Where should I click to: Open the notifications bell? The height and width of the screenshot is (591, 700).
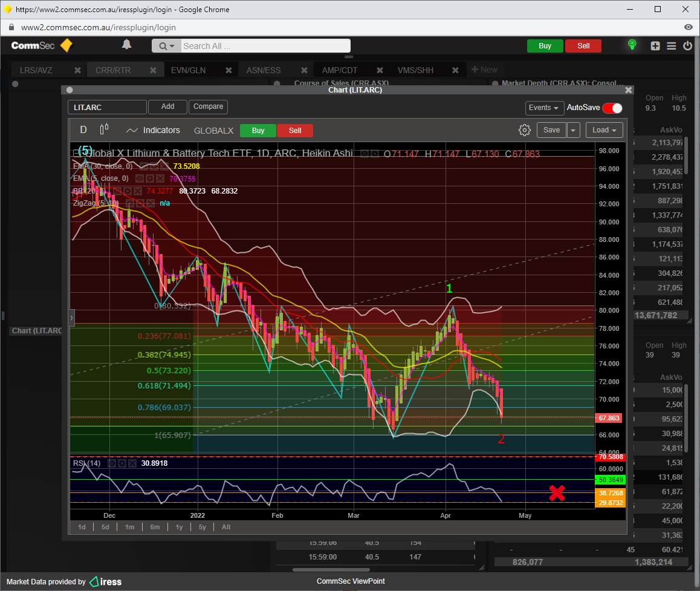point(126,45)
